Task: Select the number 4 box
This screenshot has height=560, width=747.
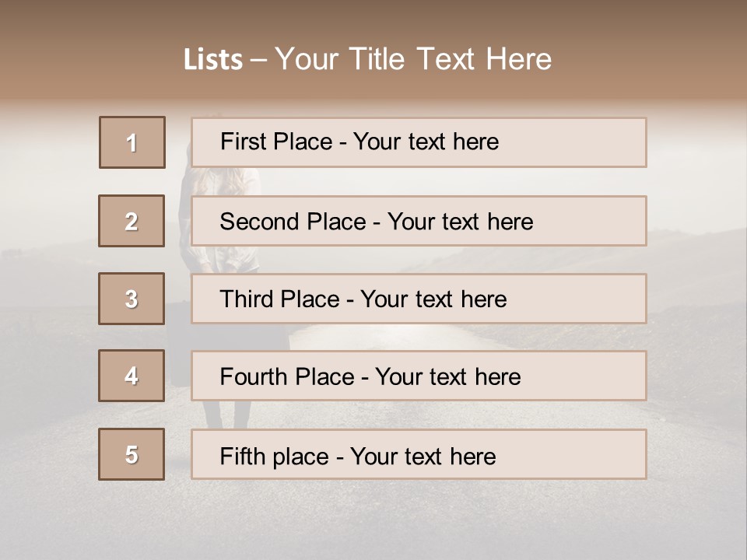Action: coord(132,376)
